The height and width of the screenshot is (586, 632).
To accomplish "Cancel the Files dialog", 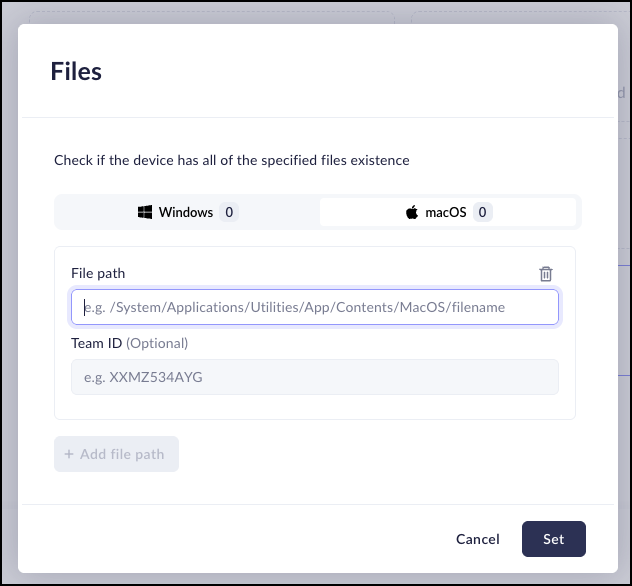I will [x=477, y=539].
